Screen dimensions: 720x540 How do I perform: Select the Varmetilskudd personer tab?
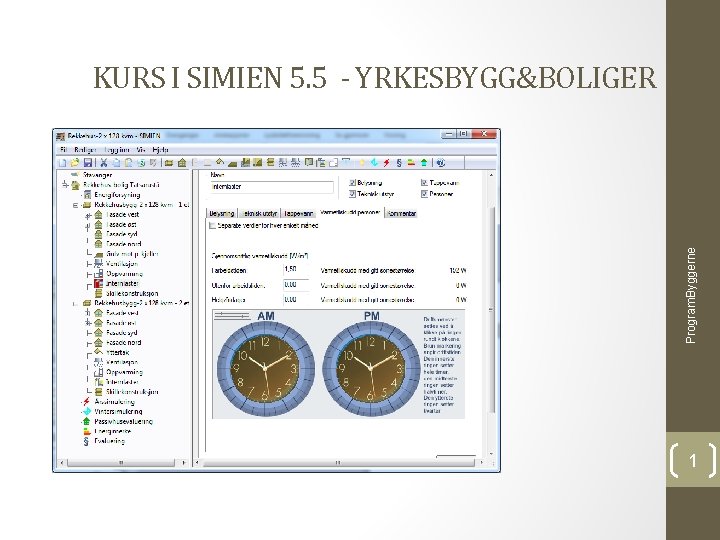[x=350, y=213]
